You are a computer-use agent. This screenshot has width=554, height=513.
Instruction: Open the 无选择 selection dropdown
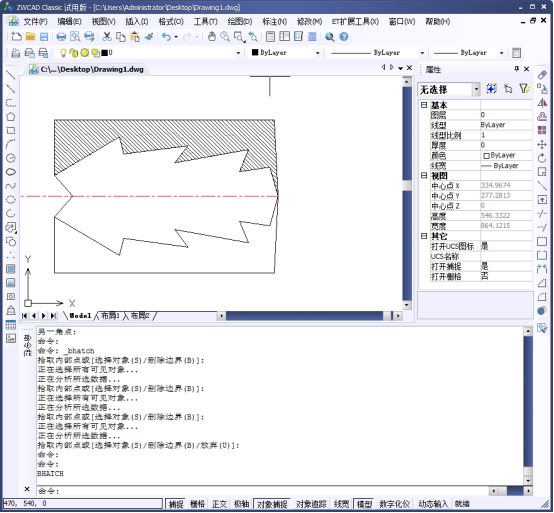click(x=476, y=89)
